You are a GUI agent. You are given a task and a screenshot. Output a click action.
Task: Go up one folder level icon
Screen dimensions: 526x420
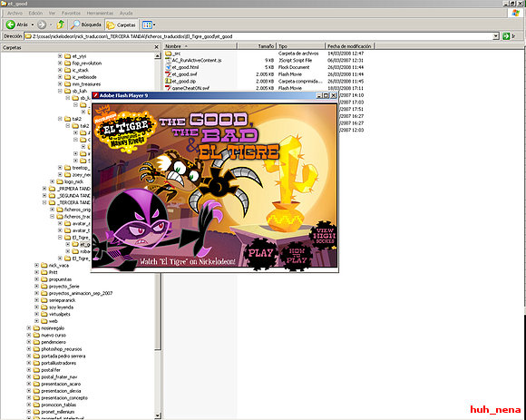pos(61,24)
